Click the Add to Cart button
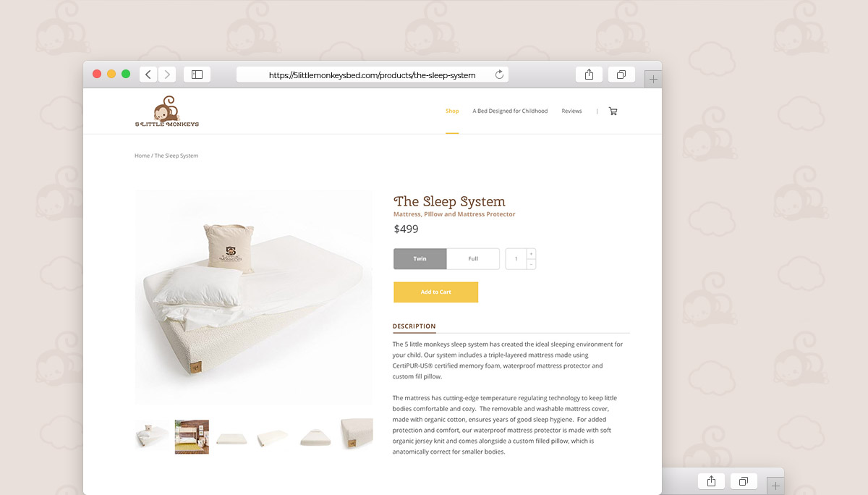The width and height of the screenshot is (868, 495). [435, 292]
